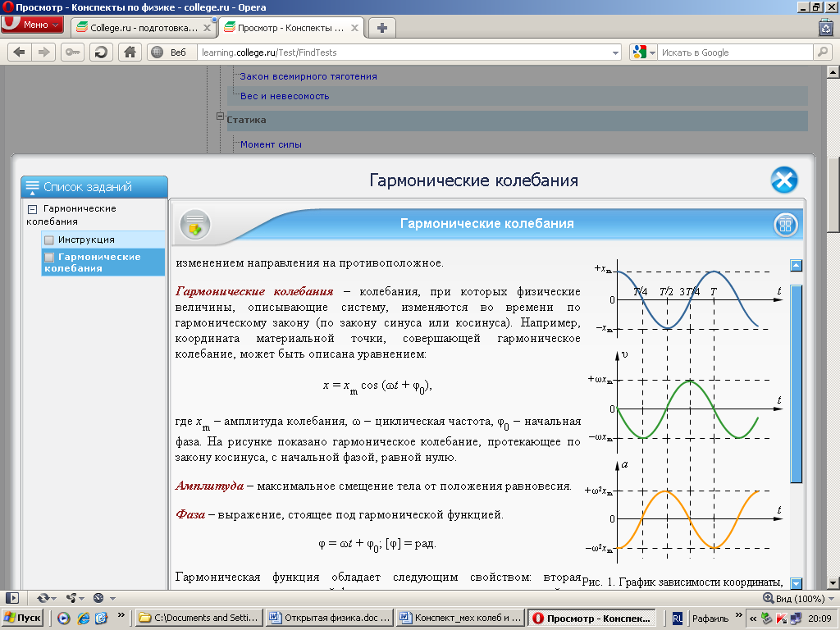Screen dimensions: 840x630
Task: Open the Закон всемирного тяготения link
Action: [308, 76]
